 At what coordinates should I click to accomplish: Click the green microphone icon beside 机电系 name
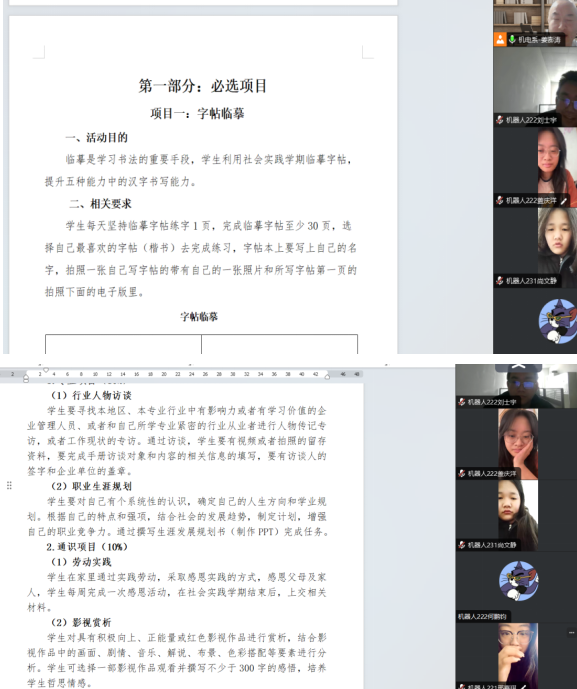pyautogui.click(x=512, y=40)
